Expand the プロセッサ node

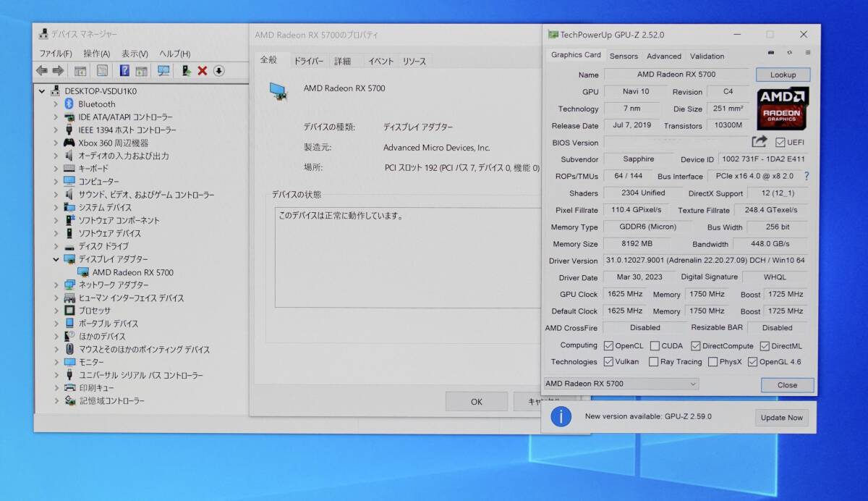pos(56,311)
